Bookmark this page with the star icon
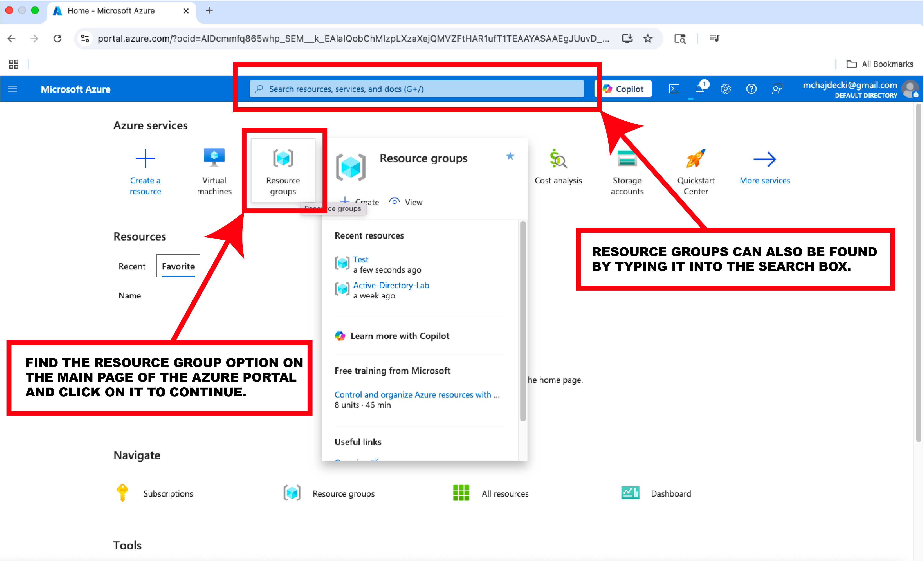The width and height of the screenshot is (924, 561). click(x=648, y=38)
